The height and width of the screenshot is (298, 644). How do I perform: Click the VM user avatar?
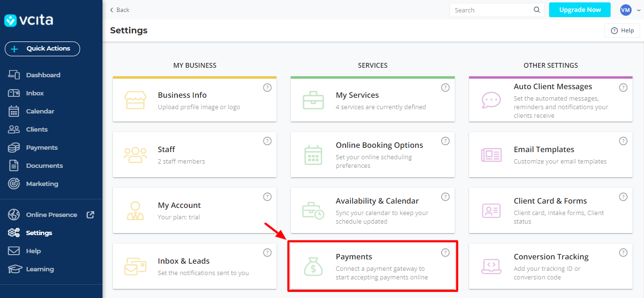[625, 10]
